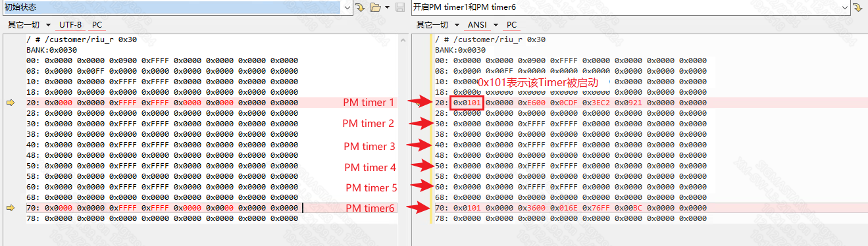Screen dimensions: 868x246
Task: Click the left pane's yellow browse arrow icon
Action: [x=360, y=7]
